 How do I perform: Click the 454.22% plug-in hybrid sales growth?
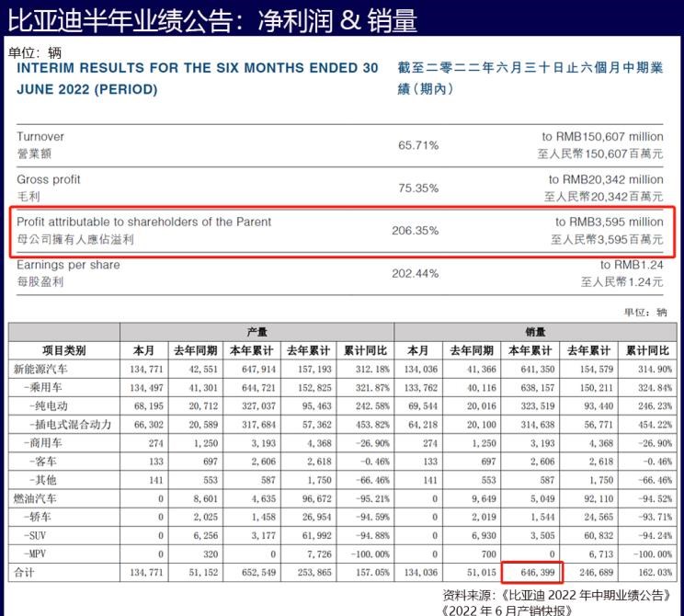[655, 425]
